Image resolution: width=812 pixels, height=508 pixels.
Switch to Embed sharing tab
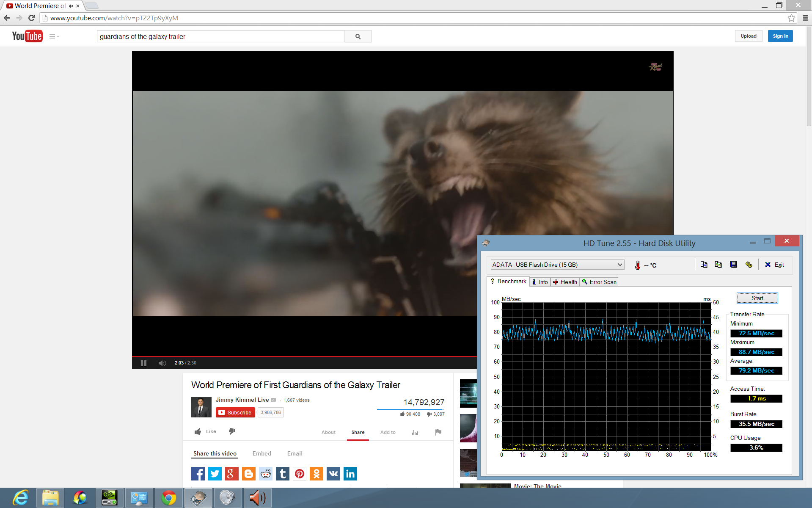click(262, 453)
